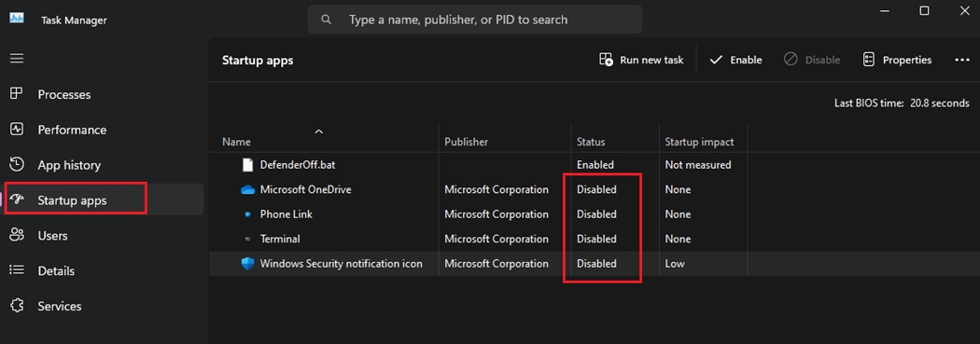Click the Windows Security shield icon

click(248, 264)
